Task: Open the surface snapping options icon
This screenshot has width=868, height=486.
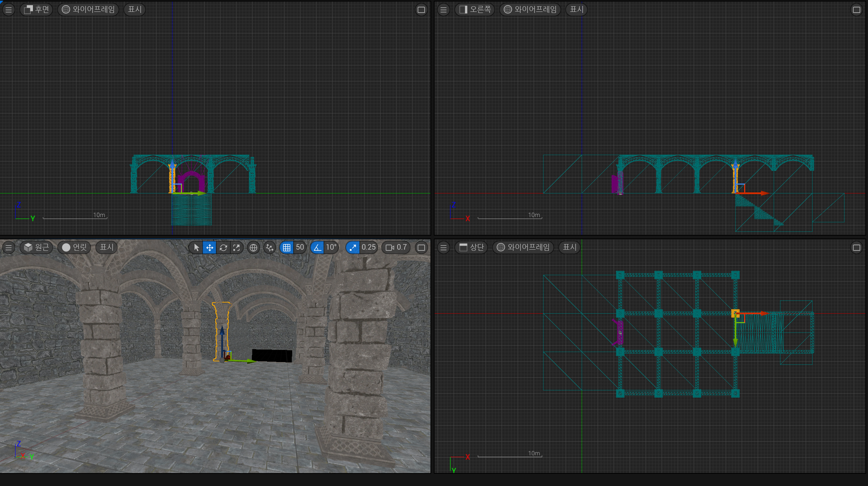Action: click(x=270, y=247)
